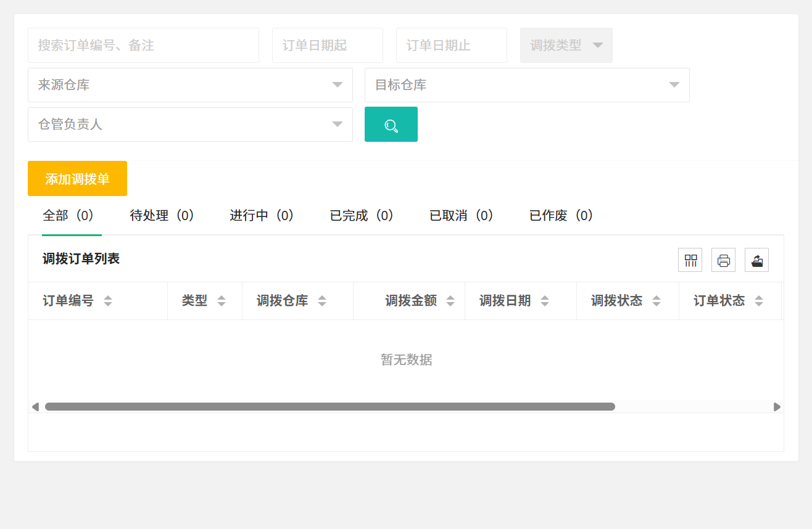Expand the 来源仓库 dropdown
812x529 pixels.
[190, 85]
